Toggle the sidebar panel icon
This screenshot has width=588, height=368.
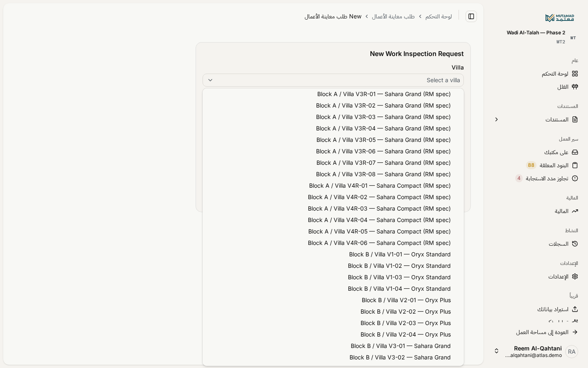tap(471, 16)
